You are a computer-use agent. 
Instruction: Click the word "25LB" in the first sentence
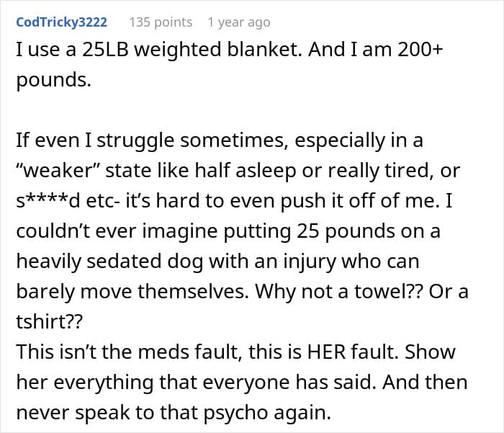[105, 50]
